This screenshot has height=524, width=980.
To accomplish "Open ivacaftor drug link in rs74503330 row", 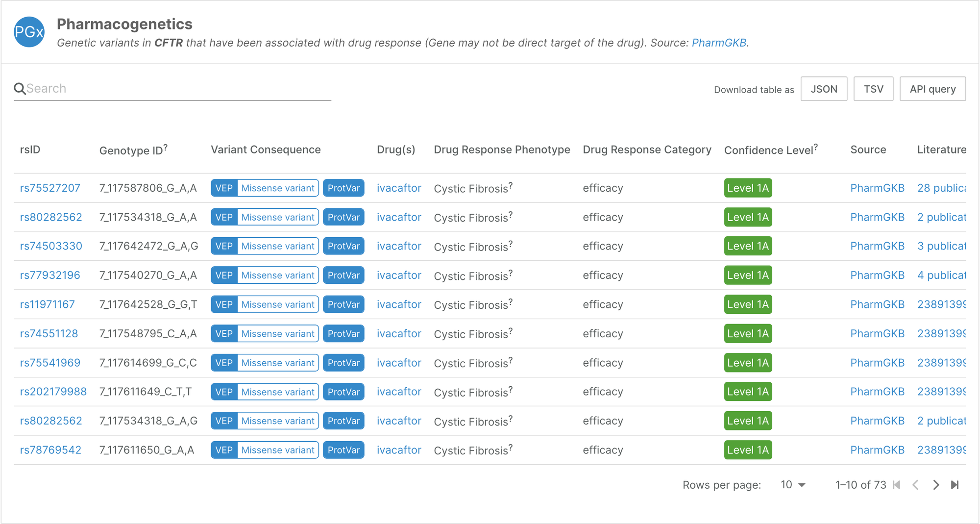I will coord(399,246).
